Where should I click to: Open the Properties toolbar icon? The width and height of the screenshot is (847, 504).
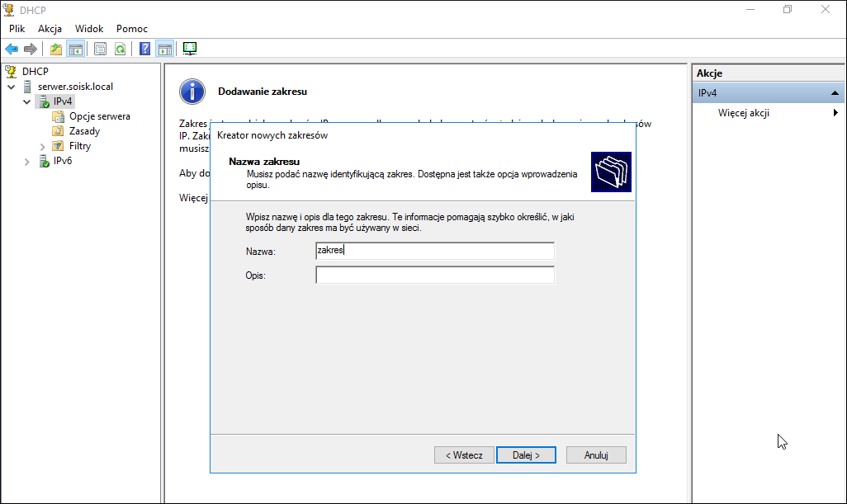[101, 49]
